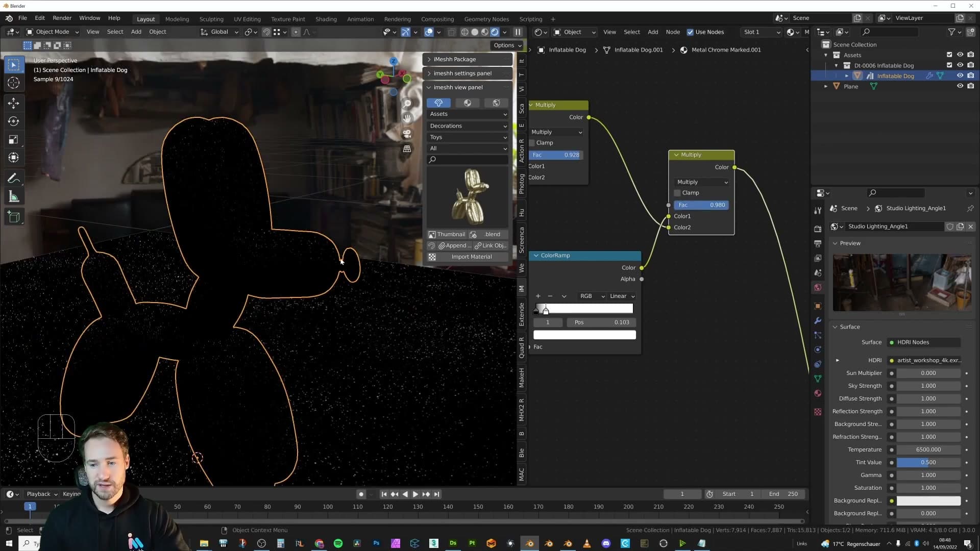Click the pan view hand gizmo
980x551 pixels.
(x=407, y=118)
